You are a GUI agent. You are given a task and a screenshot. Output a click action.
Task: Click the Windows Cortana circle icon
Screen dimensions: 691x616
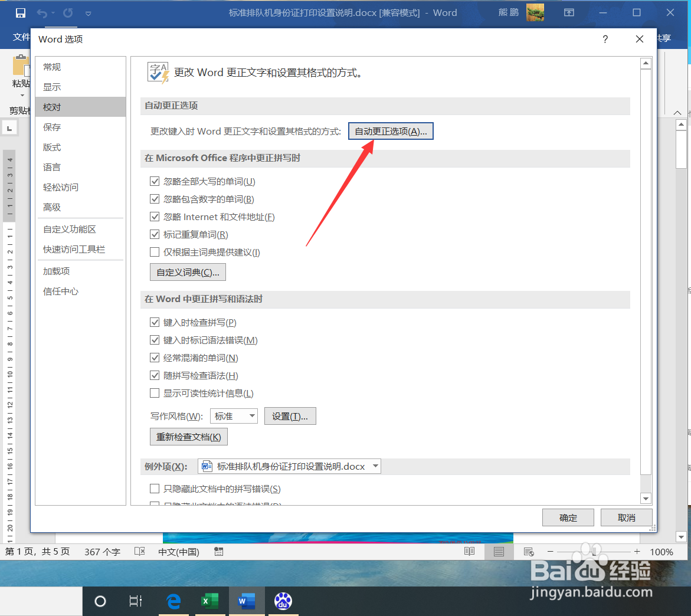point(100,601)
